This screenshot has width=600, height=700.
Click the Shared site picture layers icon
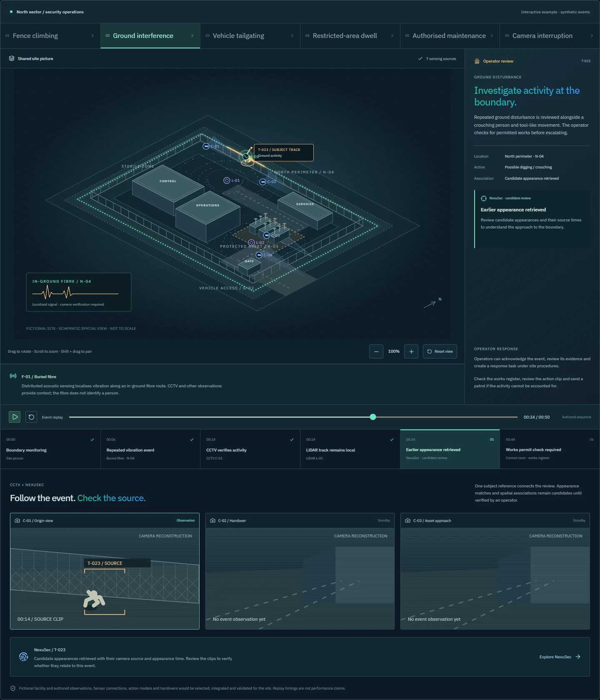coord(12,59)
